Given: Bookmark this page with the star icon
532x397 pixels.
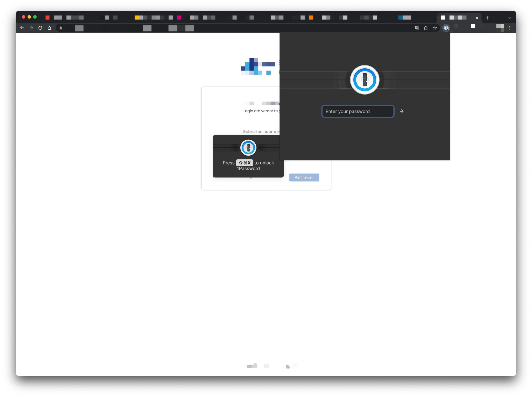Looking at the screenshot, I should click(435, 28).
